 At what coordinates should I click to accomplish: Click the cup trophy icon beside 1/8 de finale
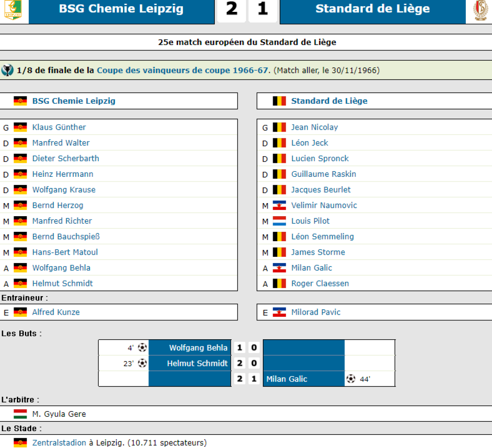tap(7, 70)
